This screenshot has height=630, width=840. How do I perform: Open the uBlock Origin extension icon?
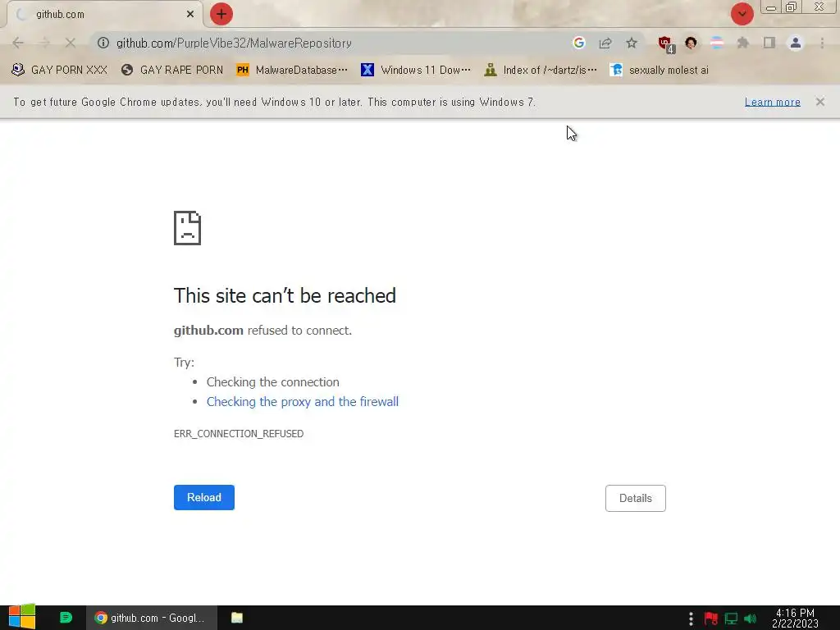pos(666,44)
